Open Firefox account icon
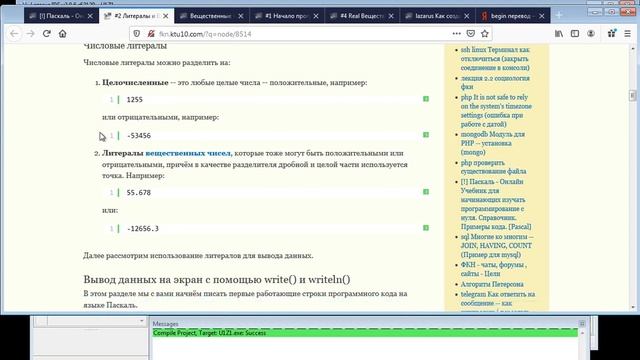This screenshot has width=640, height=360. (x=591, y=34)
